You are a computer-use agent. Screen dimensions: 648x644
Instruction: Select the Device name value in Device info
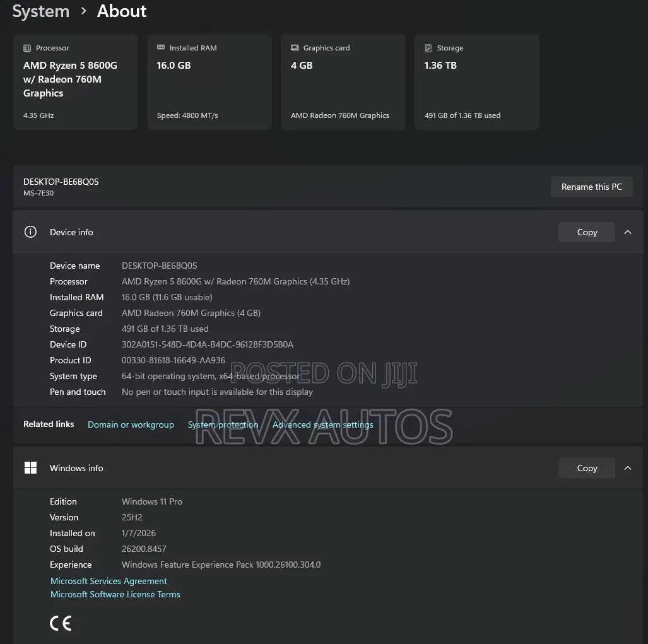point(159,266)
